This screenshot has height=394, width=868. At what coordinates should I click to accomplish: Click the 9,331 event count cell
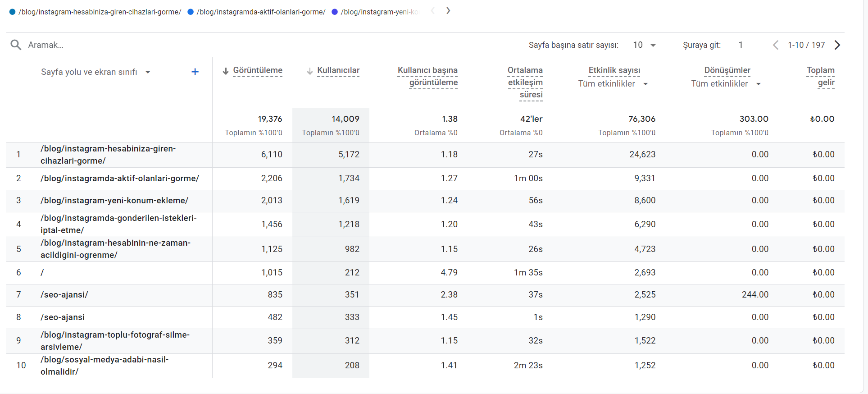click(645, 179)
